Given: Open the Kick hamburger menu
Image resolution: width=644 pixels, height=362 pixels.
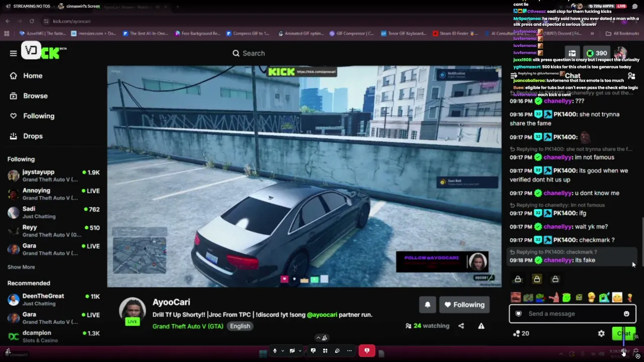Looking at the screenshot, I should click(x=13, y=53).
